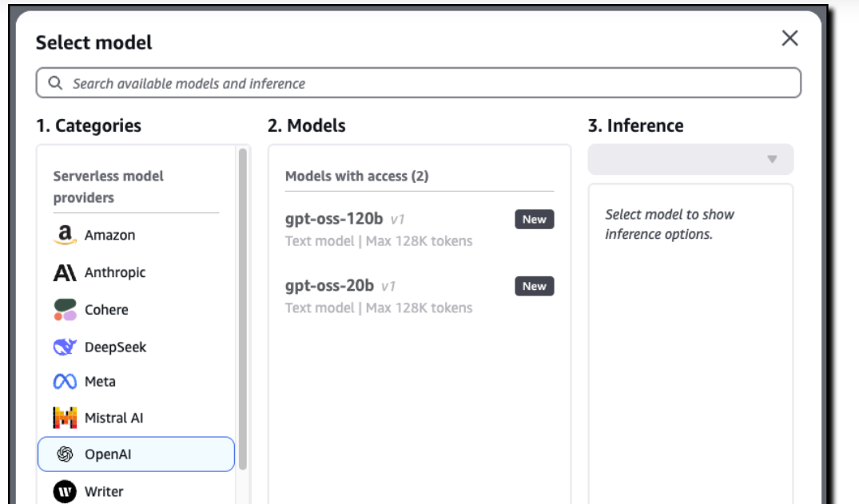Screen dimensions: 859x504
Task: Choose the Anthropic provider label
Action: point(115,273)
